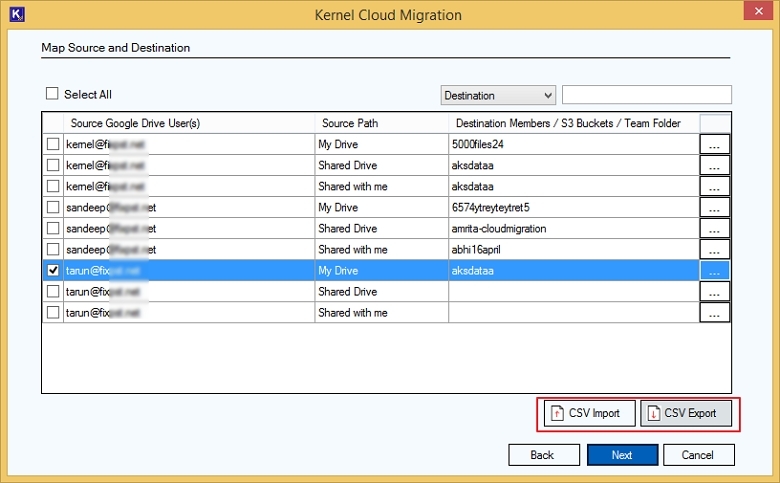Click the Kernel app logo icon
780x483 pixels.
click(17, 14)
